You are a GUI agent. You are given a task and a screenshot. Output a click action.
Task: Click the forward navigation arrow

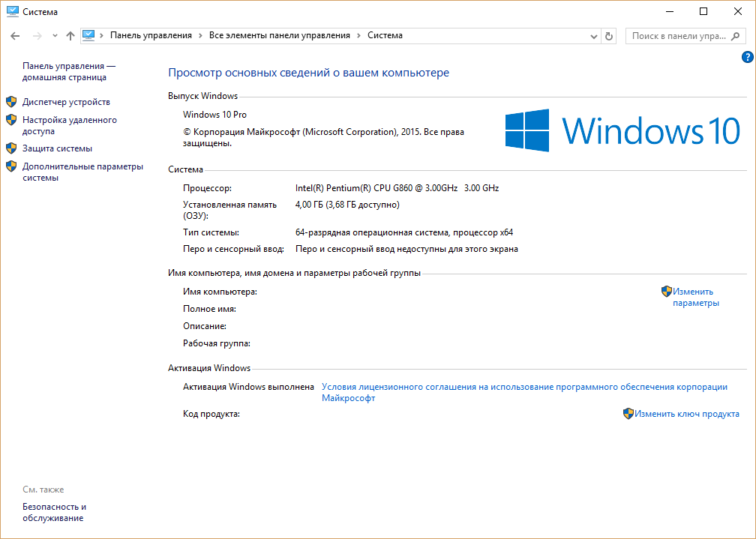[37, 36]
